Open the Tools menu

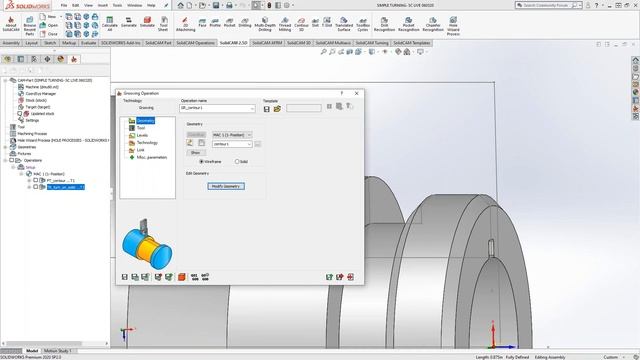pyautogui.click(x=117, y=5)
